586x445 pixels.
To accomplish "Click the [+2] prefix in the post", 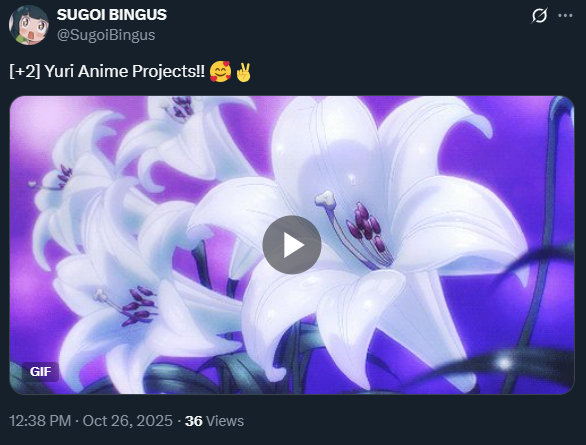I will point(25,71).
